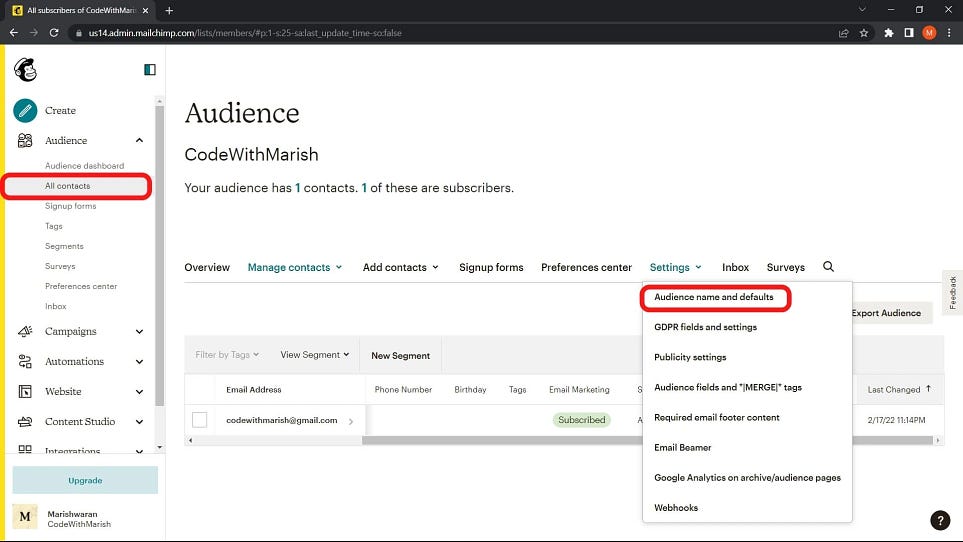Open the Inbox tab

coord(735,268)
